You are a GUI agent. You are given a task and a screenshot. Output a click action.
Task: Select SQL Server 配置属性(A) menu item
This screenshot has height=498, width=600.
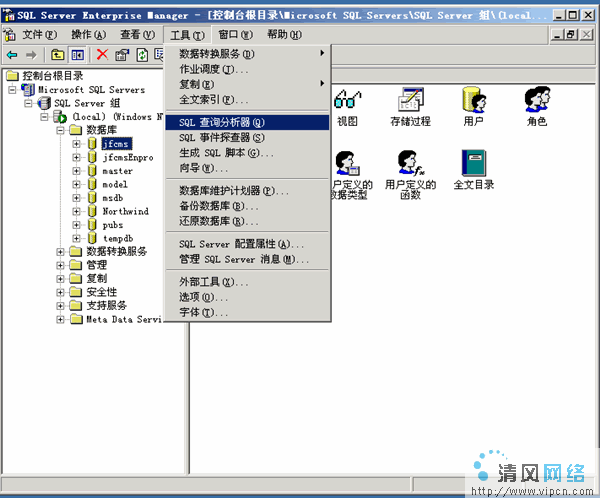[x=247, y=244]
